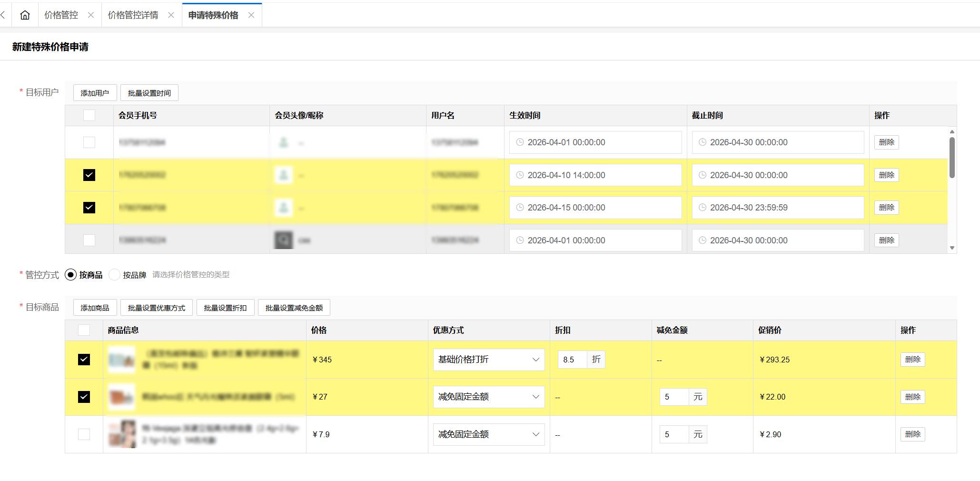Click the 8.5 discount input field
Viewport: 980px width, 481px height.
point(572,360)
